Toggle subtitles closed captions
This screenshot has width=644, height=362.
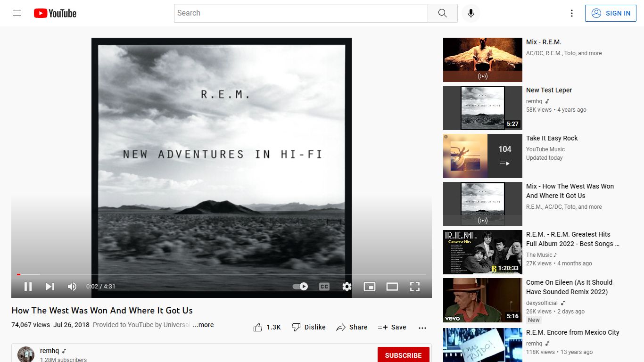[x=324, y=287]
